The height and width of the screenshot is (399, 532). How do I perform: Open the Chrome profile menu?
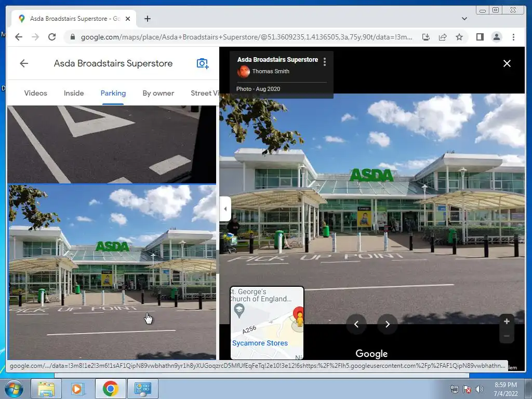496,37
